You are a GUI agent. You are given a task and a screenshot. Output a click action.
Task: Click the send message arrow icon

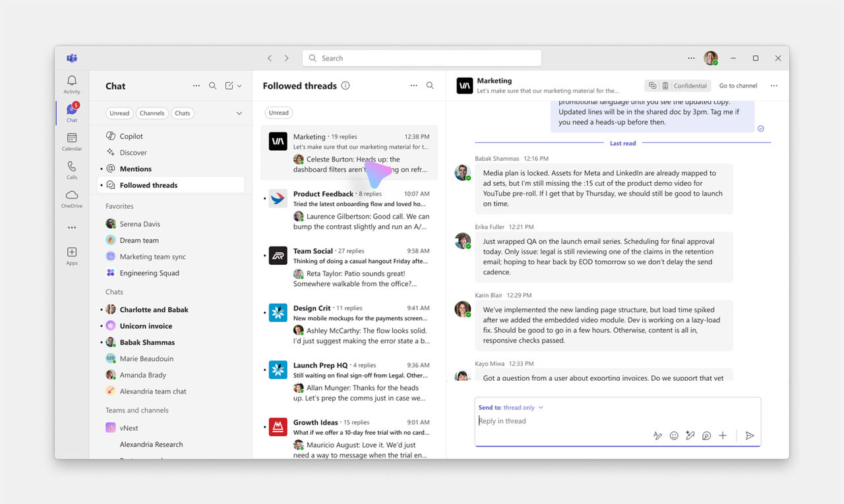(x=750, y=435)
